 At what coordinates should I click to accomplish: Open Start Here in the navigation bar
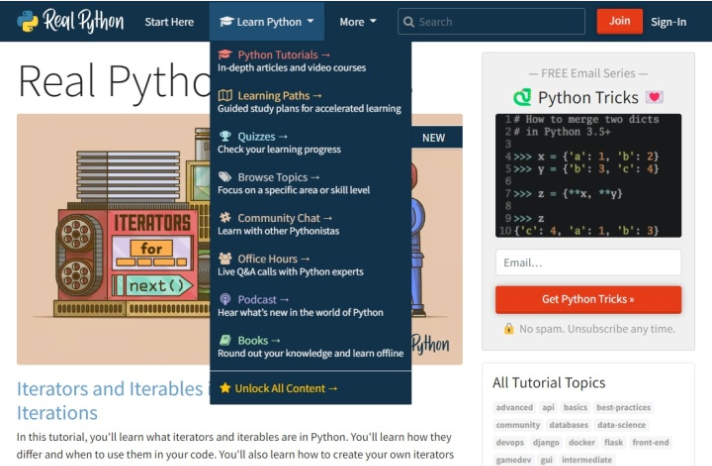pos(169,22)
